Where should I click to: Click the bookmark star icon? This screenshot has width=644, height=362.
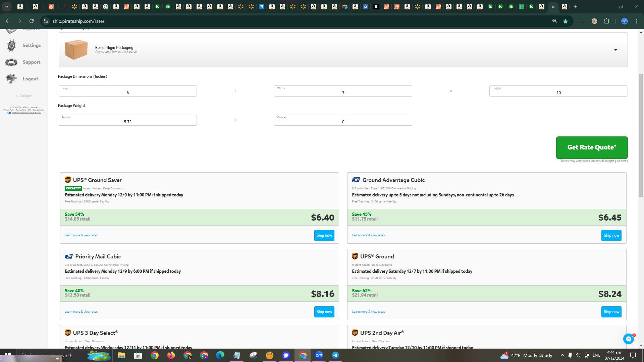(566, 21)
